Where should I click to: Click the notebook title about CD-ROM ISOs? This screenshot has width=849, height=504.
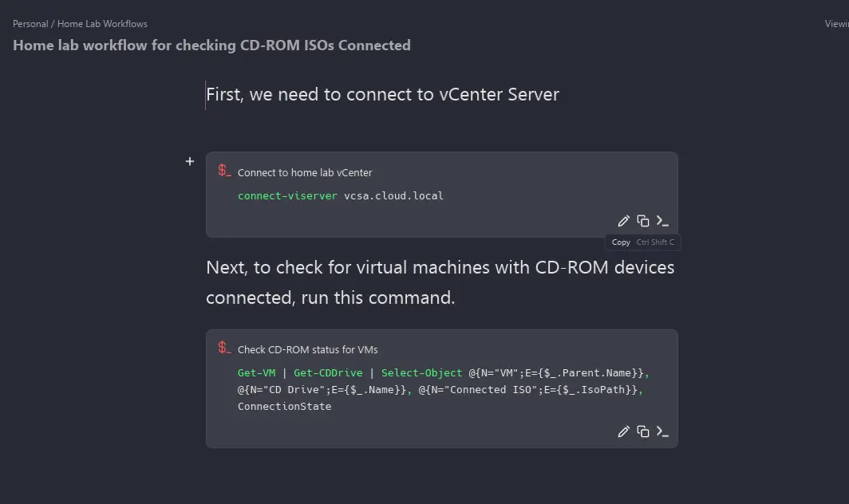pos(211,45)
